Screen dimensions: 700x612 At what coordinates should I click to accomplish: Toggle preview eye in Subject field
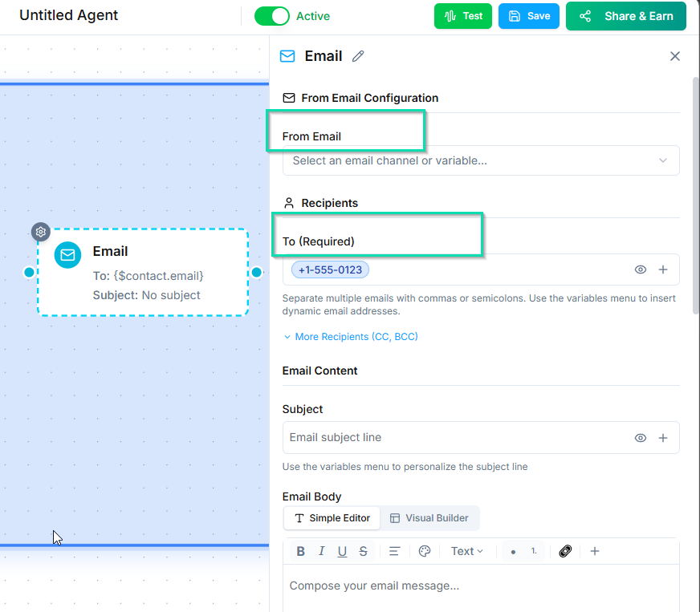pos(641,438)
